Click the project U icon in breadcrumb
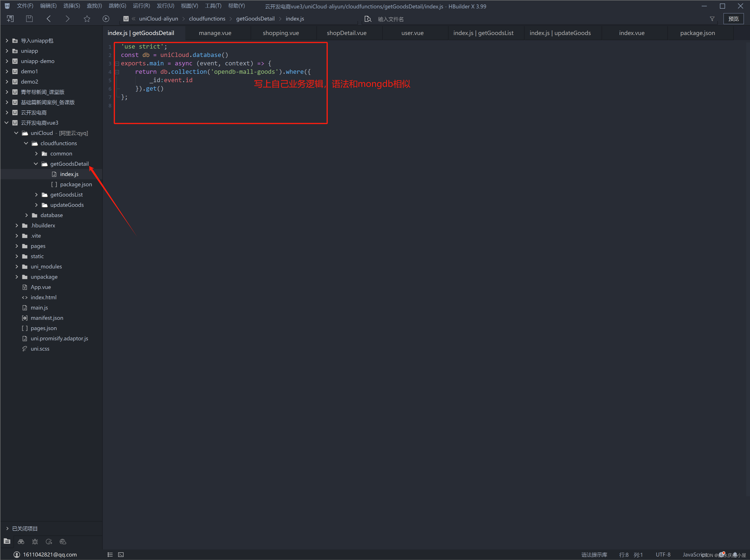 click(126, 19)
